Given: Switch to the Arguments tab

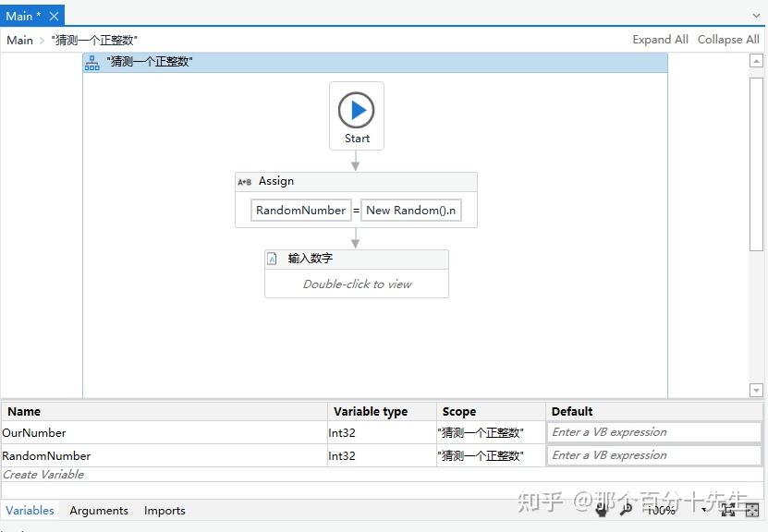Looking at the screenshot, I should click(98, 510).
